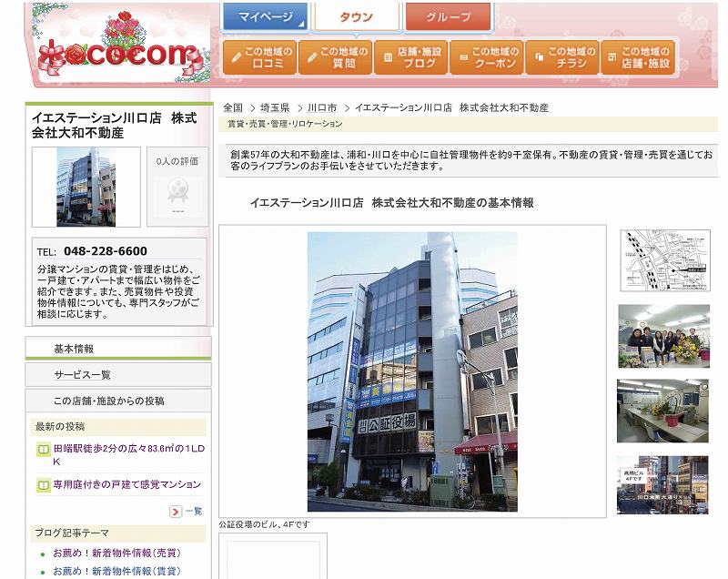This screenshot has height=579, width=728.
Task: Click shop icon on 店舗・施設 button
Action: click(612, 57)
